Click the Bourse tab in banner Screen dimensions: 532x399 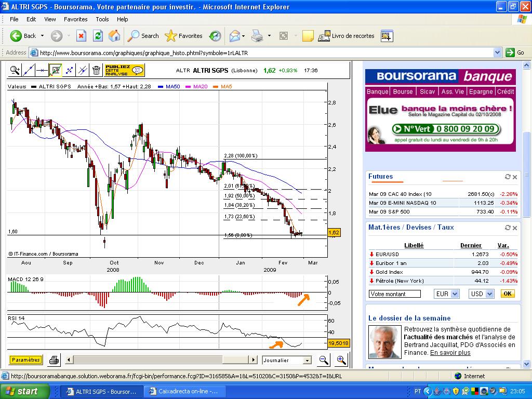[x=403, y=91]
